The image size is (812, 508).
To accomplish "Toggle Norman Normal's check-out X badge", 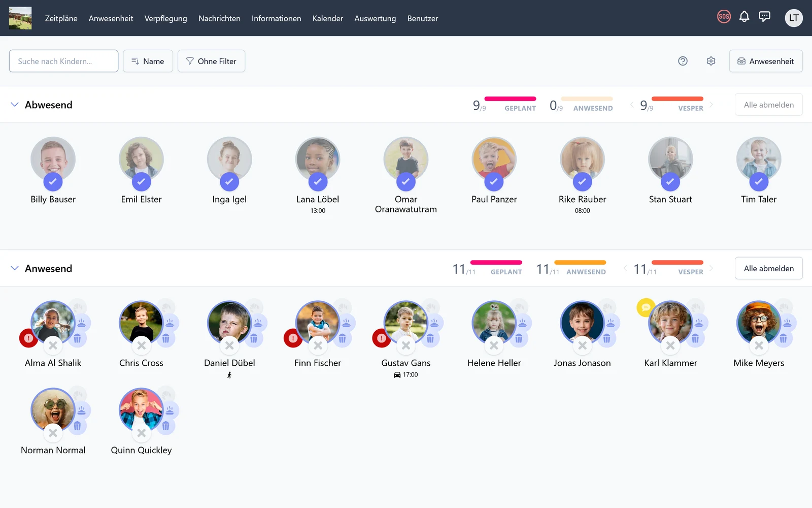I will 53,433.
